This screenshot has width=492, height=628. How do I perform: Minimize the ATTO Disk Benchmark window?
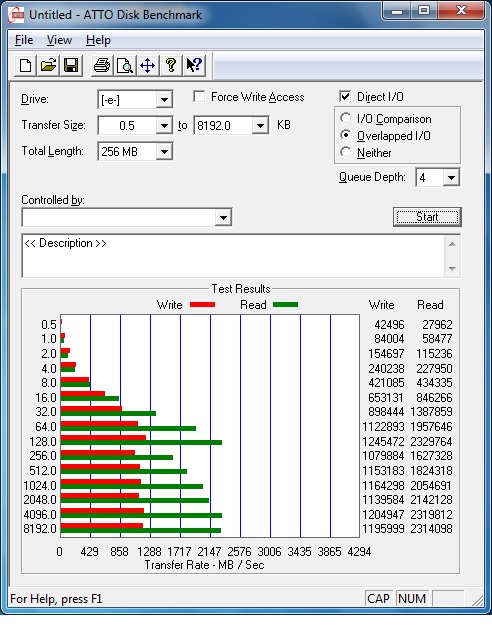(397, 11)
